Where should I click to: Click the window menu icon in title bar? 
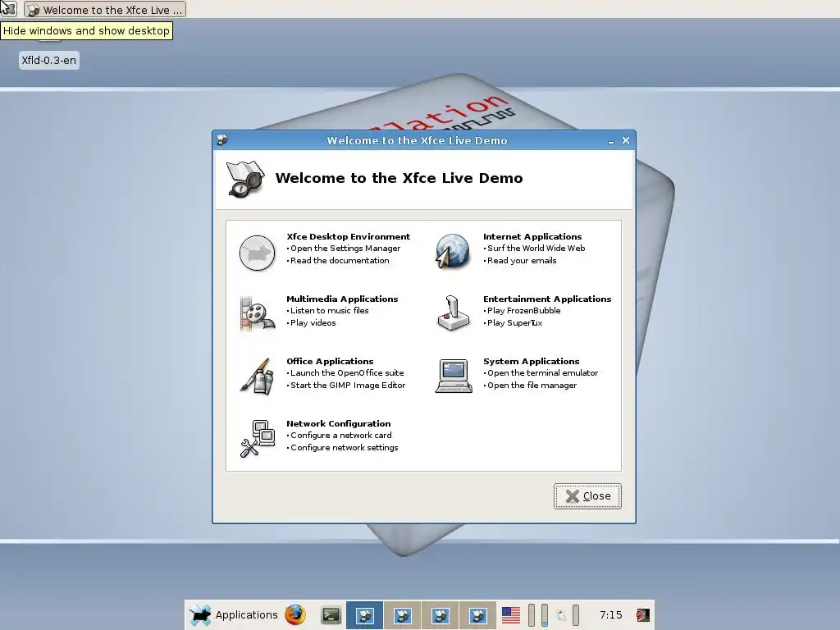point(221,139)
